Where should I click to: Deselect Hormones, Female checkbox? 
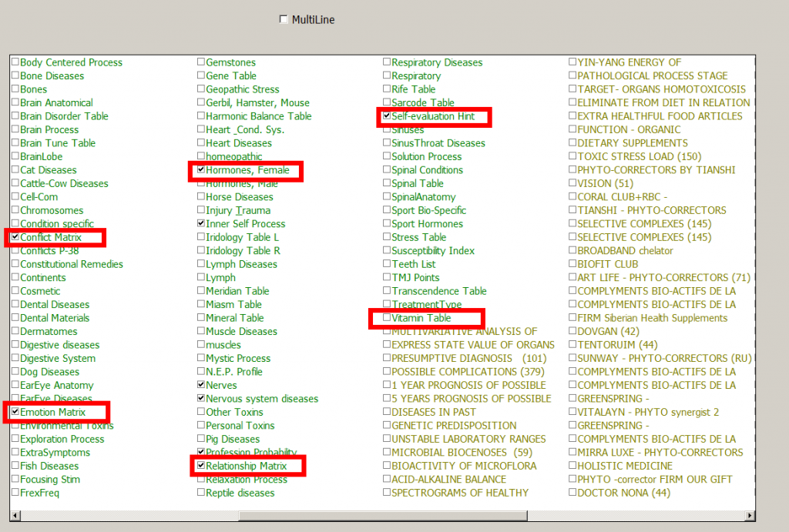coord(201,170)
